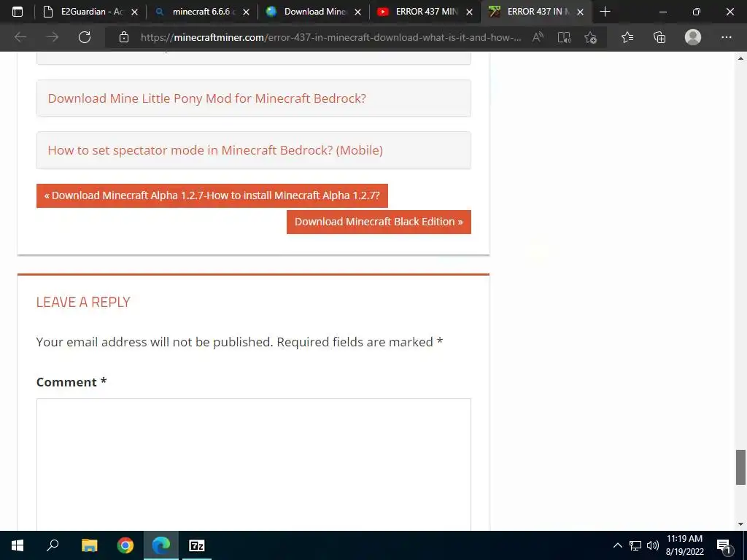
Task: Close the Download Minecraft tab
Action: (x=357, y=12)
